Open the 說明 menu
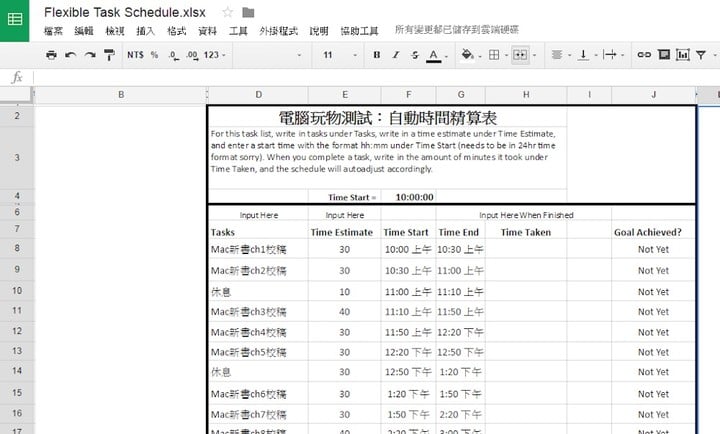Viewport: 720px width, 434px height. pyautogui.click(x=319, y=31)
